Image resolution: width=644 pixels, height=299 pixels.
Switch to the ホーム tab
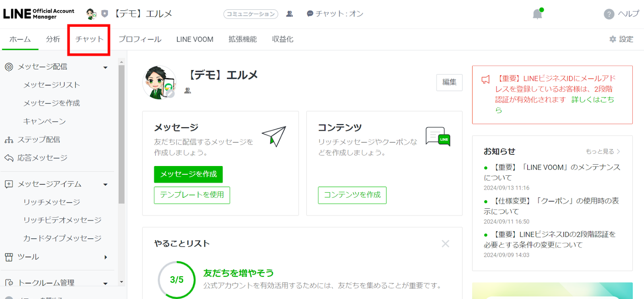pos(20,39)
